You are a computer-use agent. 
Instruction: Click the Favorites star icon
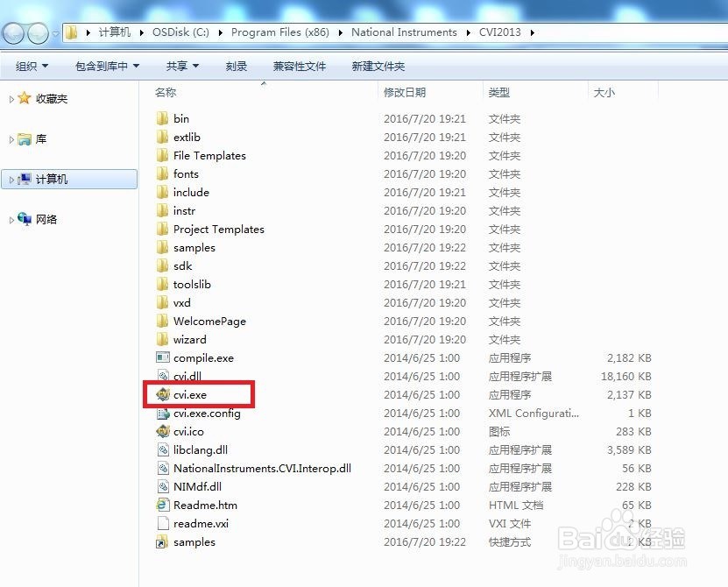[x=25, y=98]
